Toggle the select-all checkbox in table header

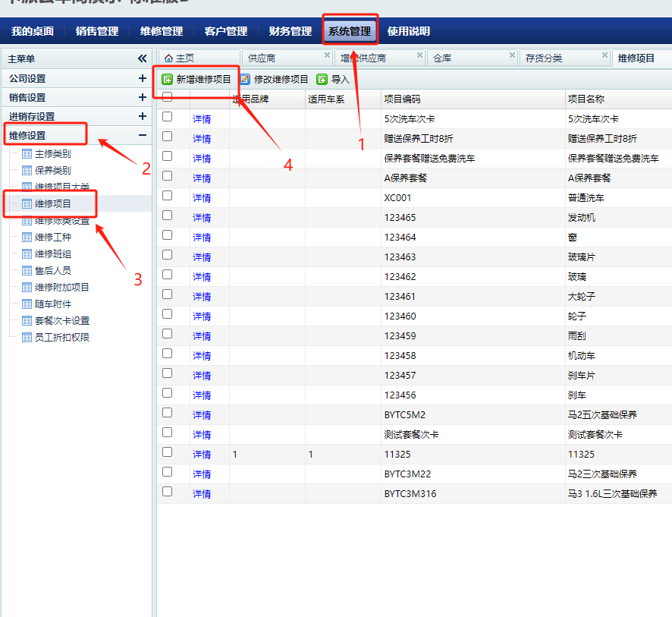click(168, 97)
